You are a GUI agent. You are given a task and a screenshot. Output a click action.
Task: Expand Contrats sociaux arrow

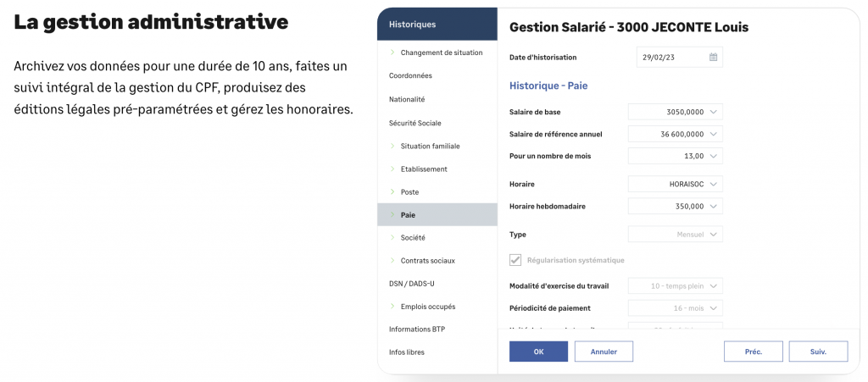[x=392, y=260]
